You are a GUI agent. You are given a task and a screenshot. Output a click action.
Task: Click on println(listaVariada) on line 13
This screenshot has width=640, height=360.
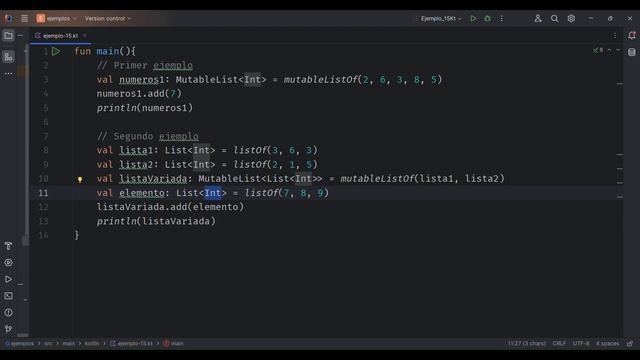[x=156, y=221]
